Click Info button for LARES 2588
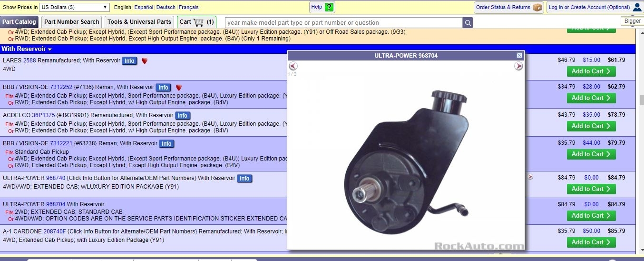Screen dimensions: 644x261 (x=129, y=61)
